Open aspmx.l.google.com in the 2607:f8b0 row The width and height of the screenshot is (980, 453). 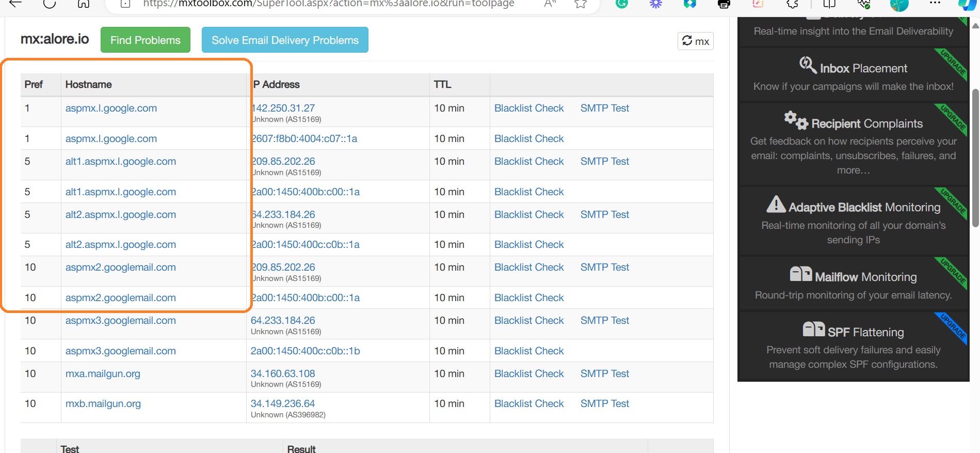111,138
